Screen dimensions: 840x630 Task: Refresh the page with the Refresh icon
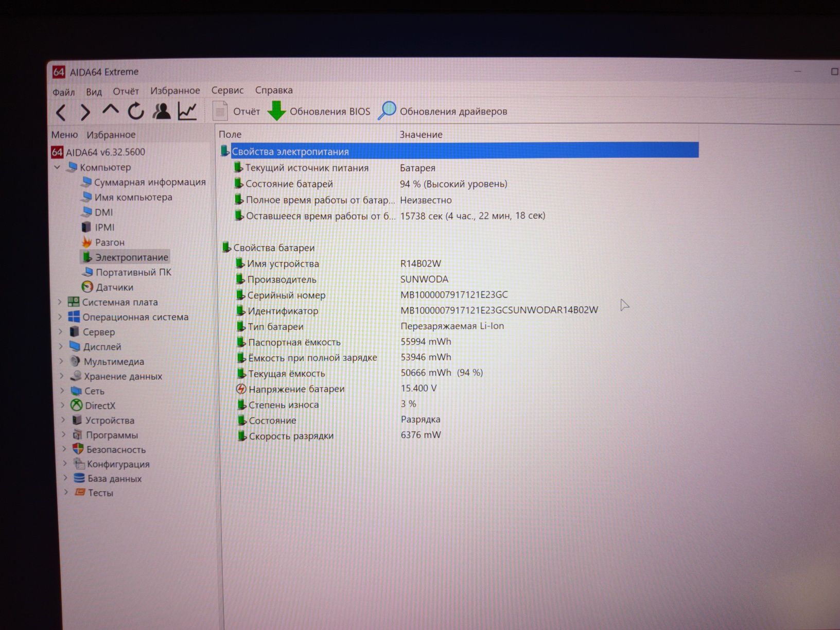pyautogui.click(x=136, y=111)
